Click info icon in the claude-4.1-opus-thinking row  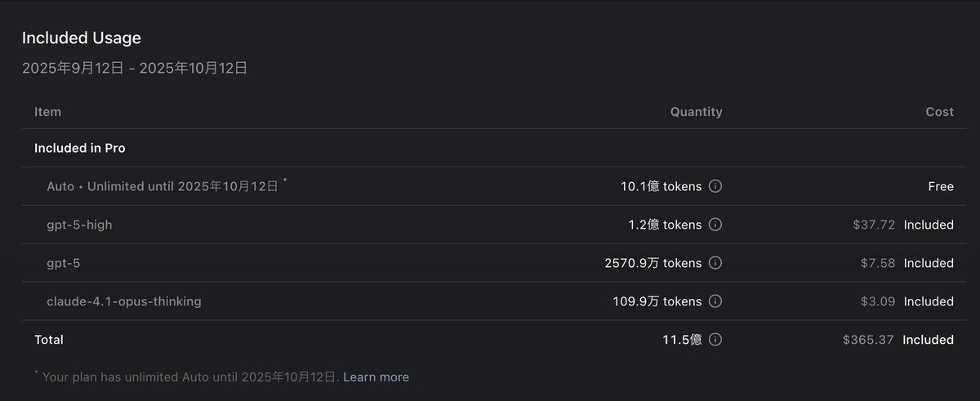[x=715, y=301]
